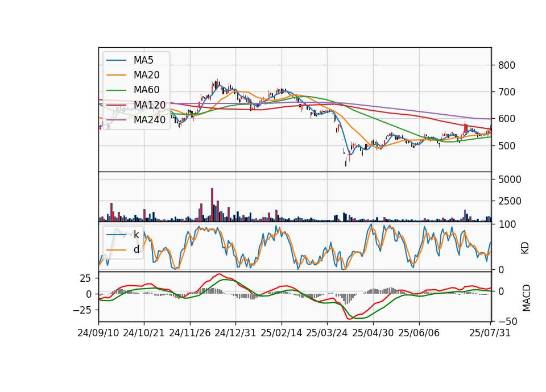Click the tallest volume bar in December
This screenshot has width=546, height=392.
coord(212,205)
